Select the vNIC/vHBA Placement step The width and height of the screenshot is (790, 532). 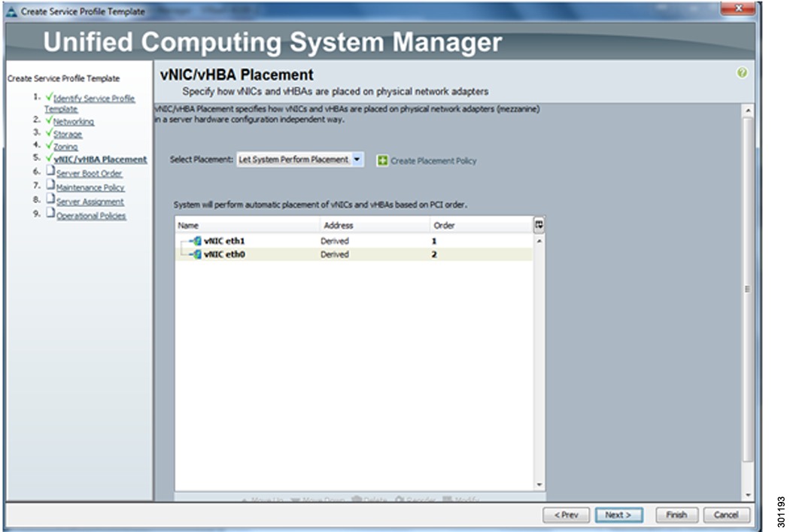[x=100, y=160]
